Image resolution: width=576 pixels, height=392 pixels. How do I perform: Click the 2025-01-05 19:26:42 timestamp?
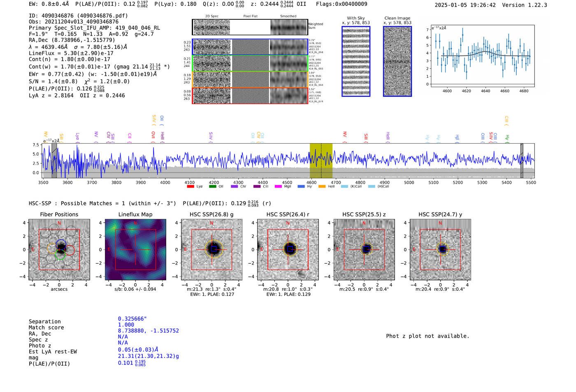(x=465, y=5)
